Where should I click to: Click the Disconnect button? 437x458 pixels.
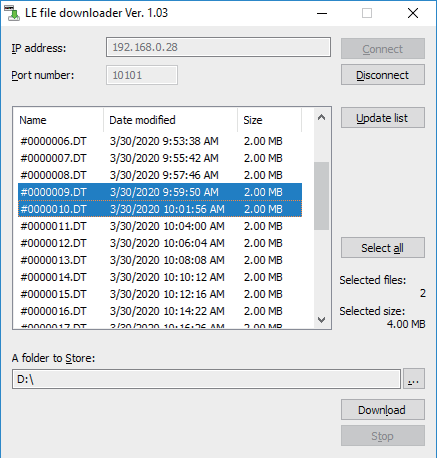383,75
